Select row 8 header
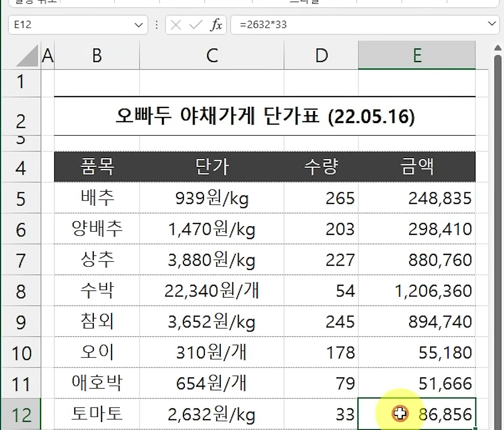 pos(21,290)
